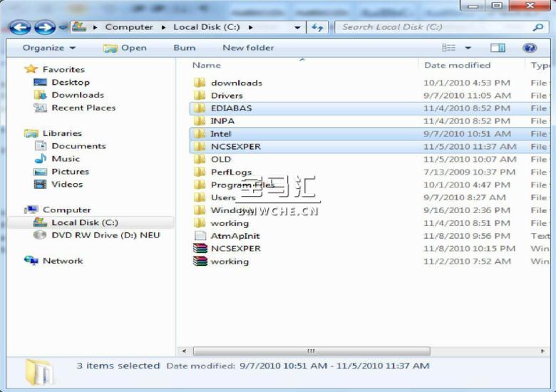Click Open in the toolbar
Viewport: 556px width, 392px height.
[125, 48]
